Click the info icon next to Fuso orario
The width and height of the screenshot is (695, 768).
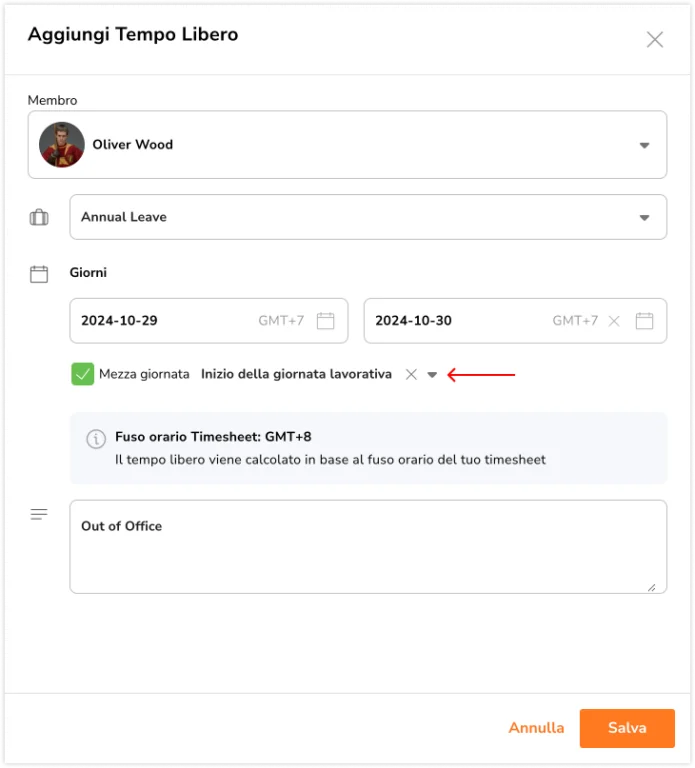pos(96,438)
